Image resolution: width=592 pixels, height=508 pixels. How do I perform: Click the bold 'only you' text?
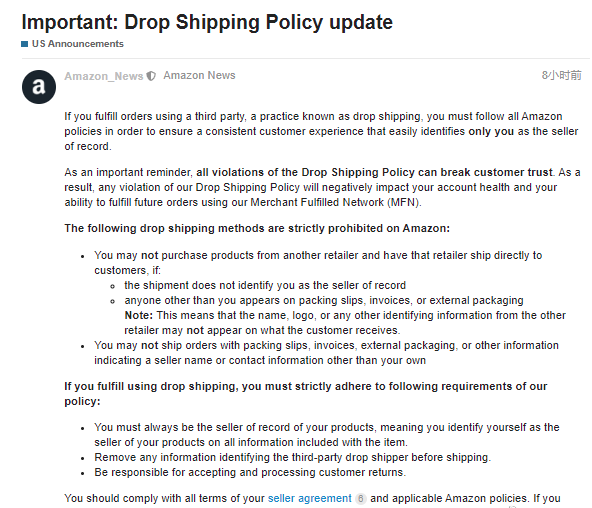pos(491,131)
